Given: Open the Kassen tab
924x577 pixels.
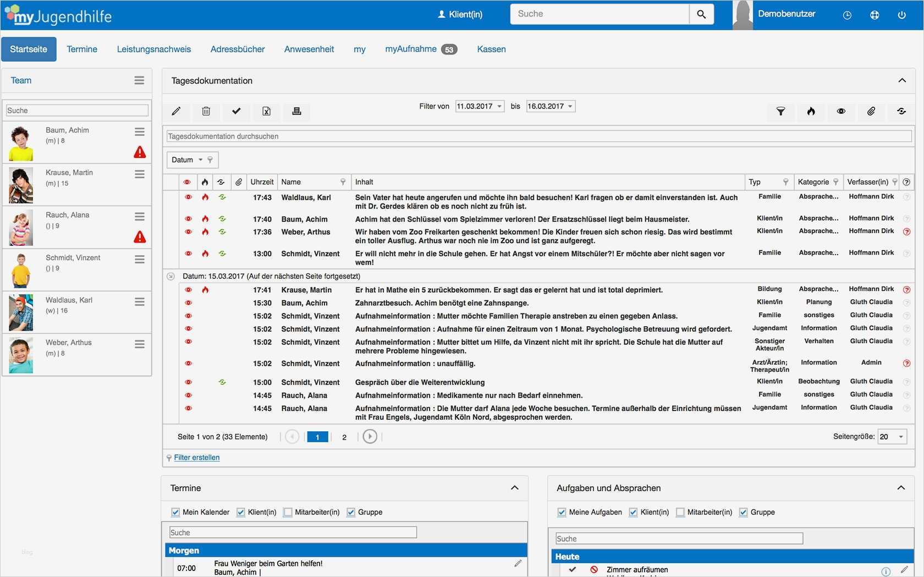Looking at the screenshot, I should pos(491,49).
